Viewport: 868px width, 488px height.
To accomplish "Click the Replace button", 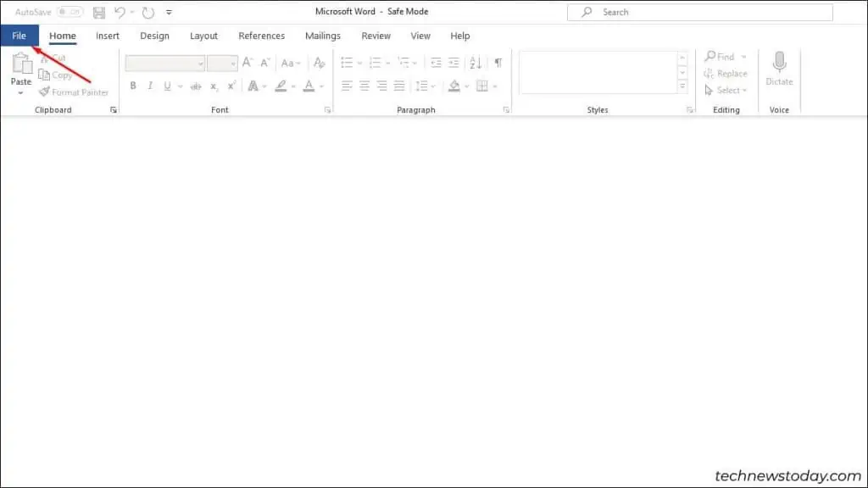I will pyautogui.click(x=726, y=73).
